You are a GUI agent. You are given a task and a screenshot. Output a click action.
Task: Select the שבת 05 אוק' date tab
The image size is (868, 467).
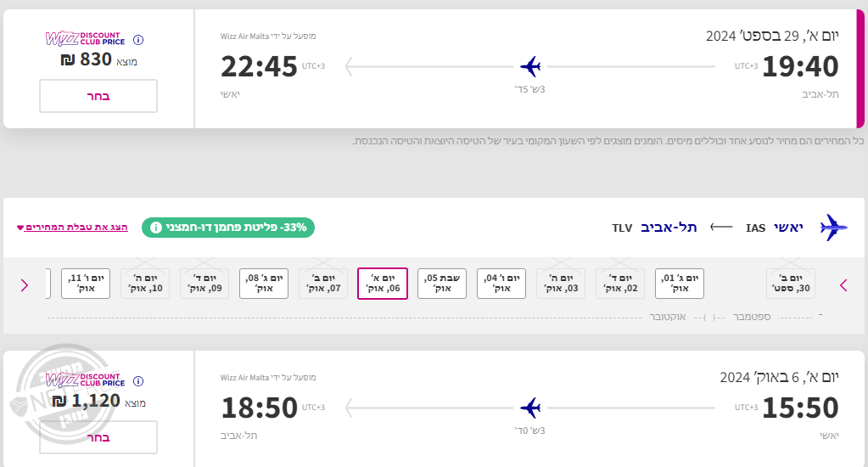click(x=442, y=284)
